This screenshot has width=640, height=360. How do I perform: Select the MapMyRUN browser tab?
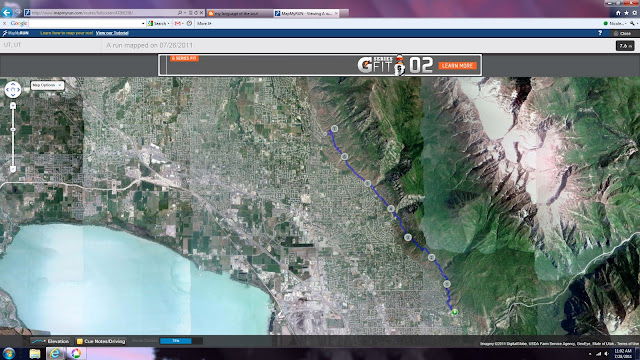306,13
